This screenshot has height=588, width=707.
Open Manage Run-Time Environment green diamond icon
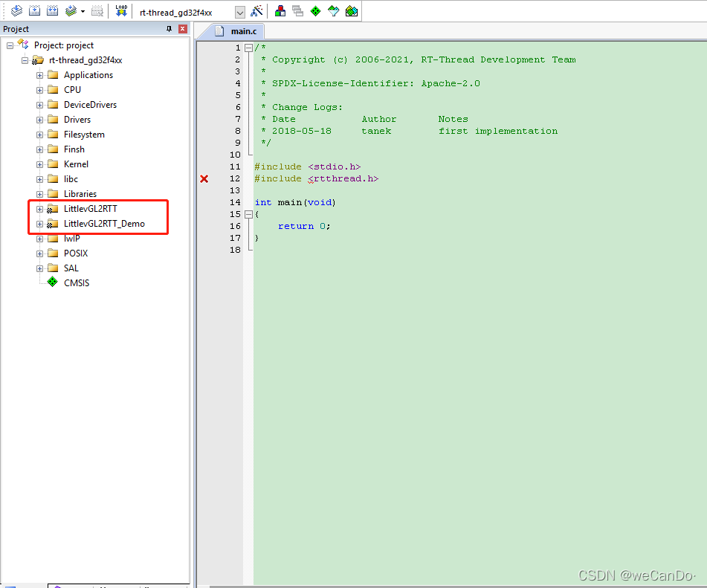tap(316, 11)
